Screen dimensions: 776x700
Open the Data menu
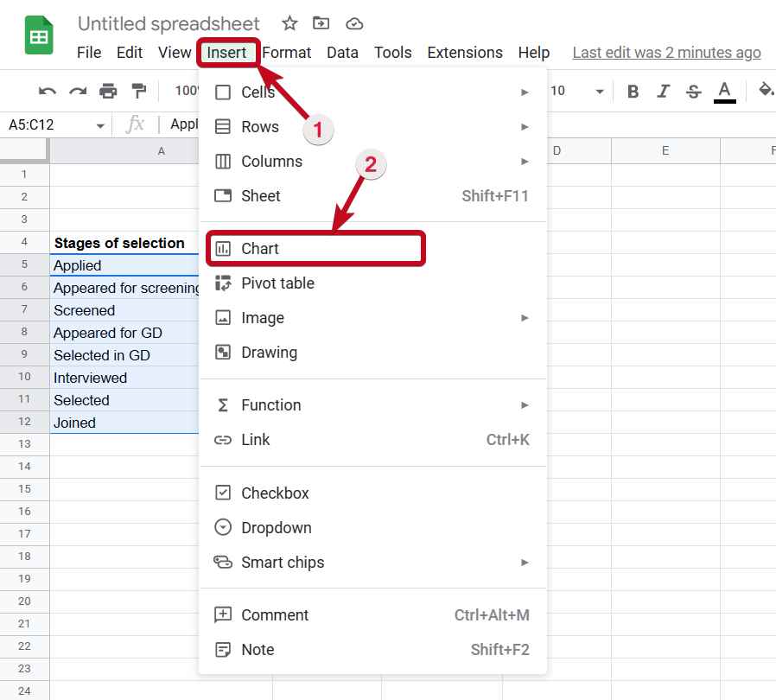342,53
